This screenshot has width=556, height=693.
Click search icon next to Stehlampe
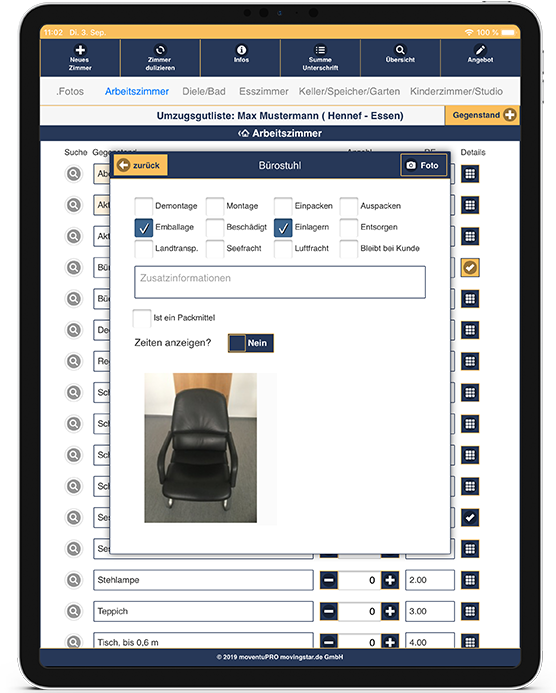pos(74,580)
